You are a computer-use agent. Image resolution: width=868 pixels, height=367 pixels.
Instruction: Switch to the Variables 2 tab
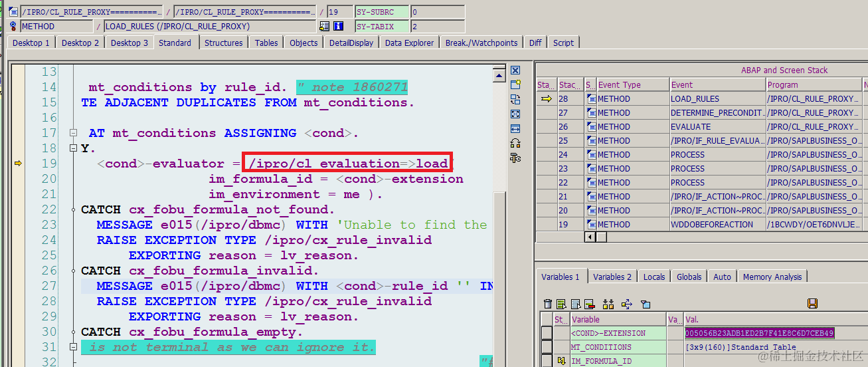pyautogui.click(x=612, y=277)
